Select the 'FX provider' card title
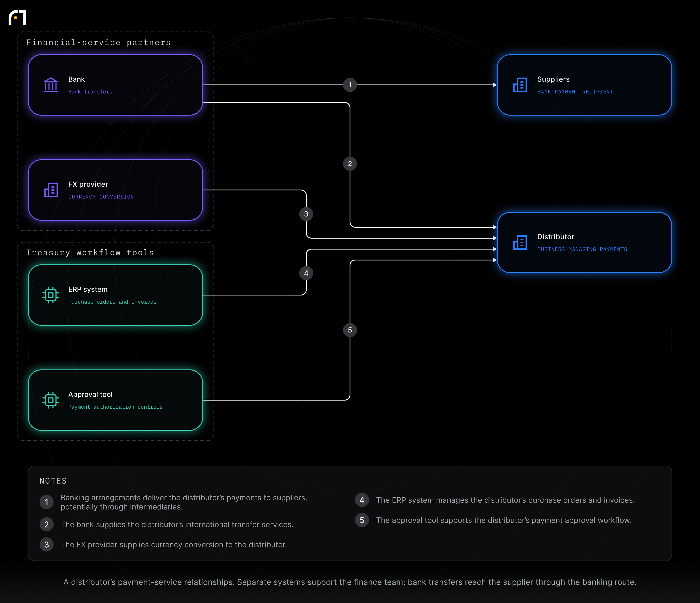 click(x=88, y=184)
